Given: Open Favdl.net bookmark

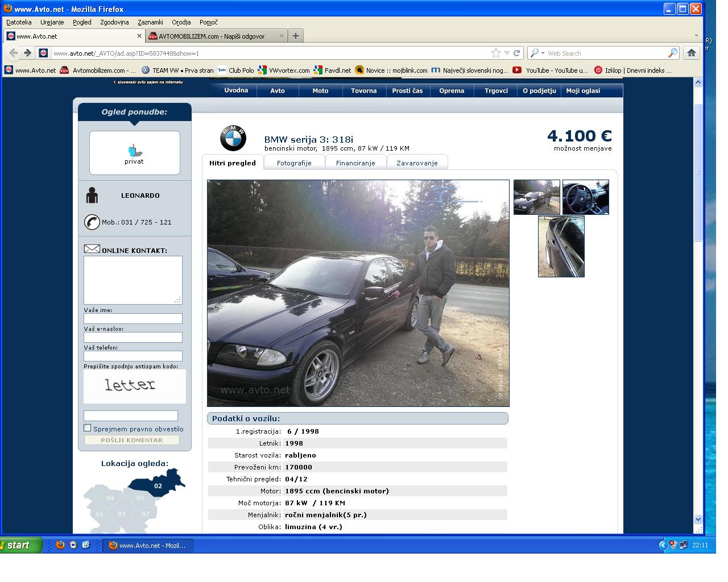Looking at the screenshot, I should click(332, 70).
